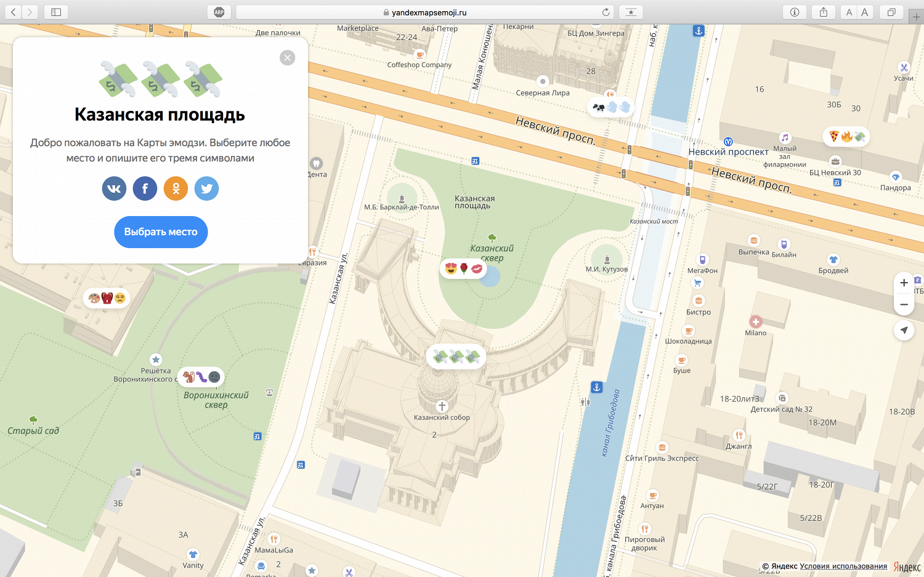Screen dimensions: 924x577
Task: Reload the page in Safari
Action: (606, 12)
